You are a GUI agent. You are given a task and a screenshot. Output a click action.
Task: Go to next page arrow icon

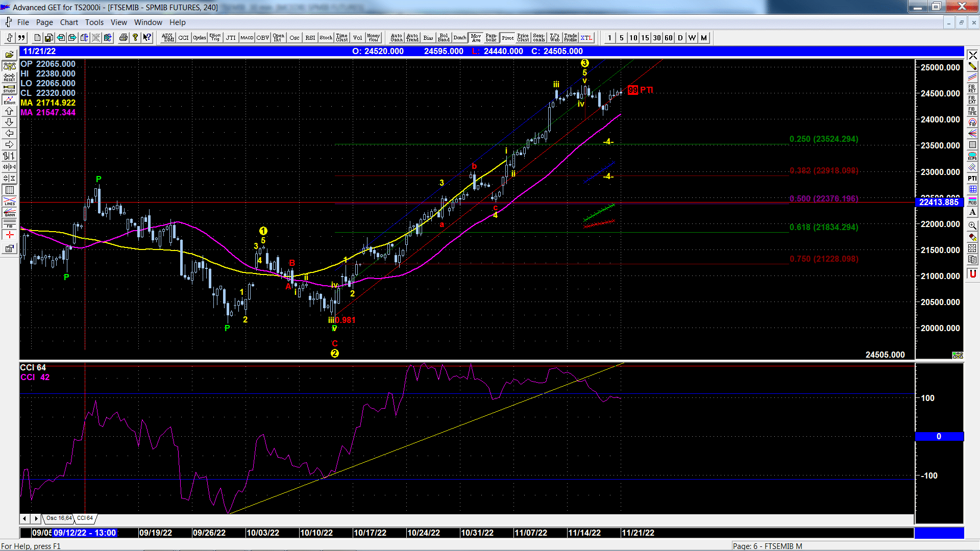pos(72,38)
